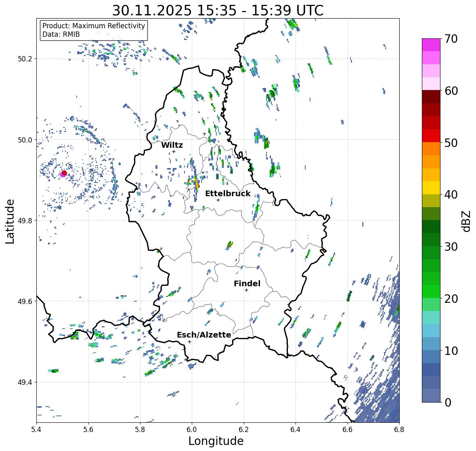Click the 5.4 longitude tick label
476x451 pixels.
point(36,430)
